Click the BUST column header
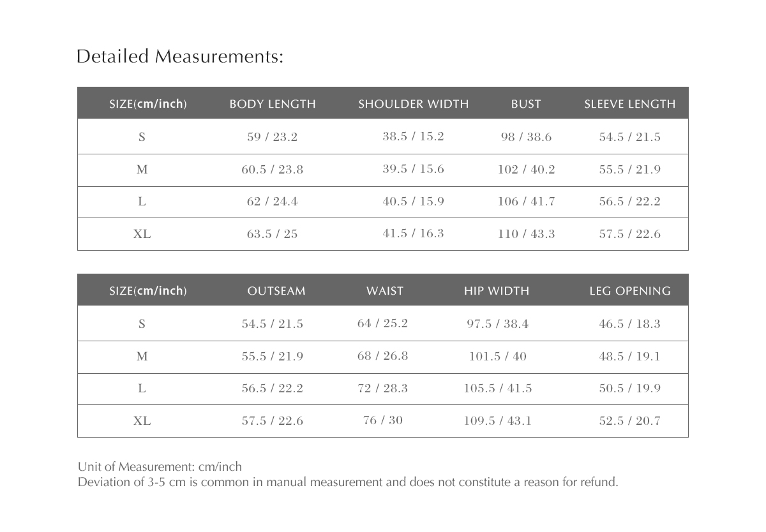This screenshot has height=532, width=766. [x=526, y=104]
